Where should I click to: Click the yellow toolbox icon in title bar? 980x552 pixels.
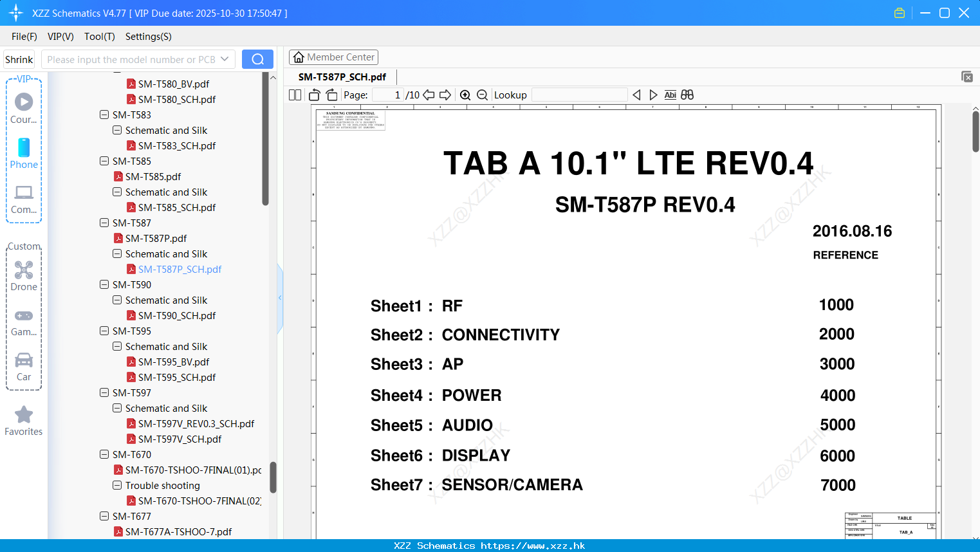tap(900, 13)
